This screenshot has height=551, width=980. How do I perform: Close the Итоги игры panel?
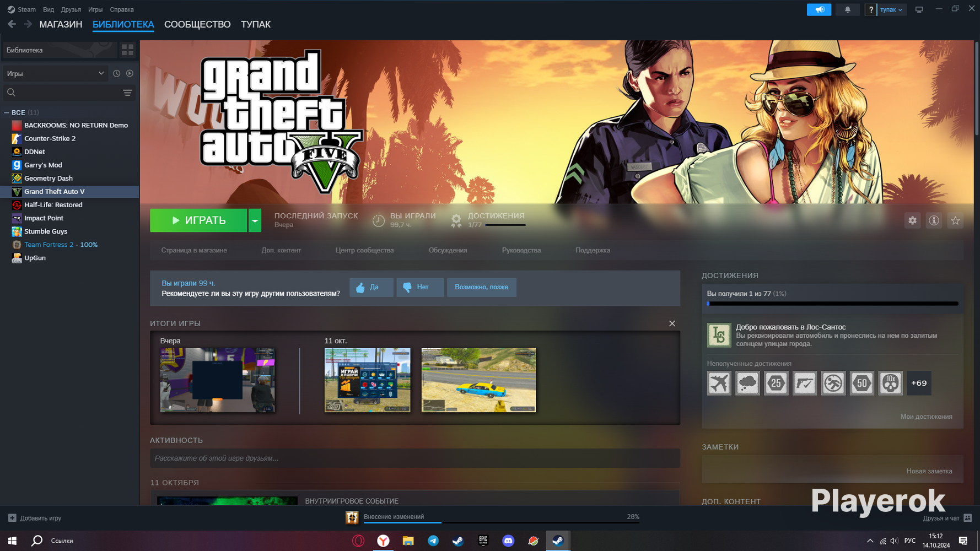point(672,323)
